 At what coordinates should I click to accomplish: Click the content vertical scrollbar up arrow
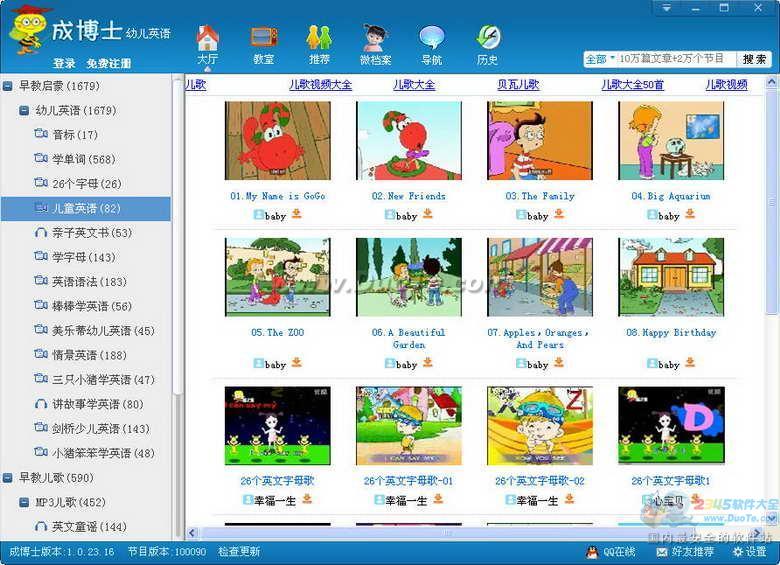pyautogui.click(x=772, y=81)
